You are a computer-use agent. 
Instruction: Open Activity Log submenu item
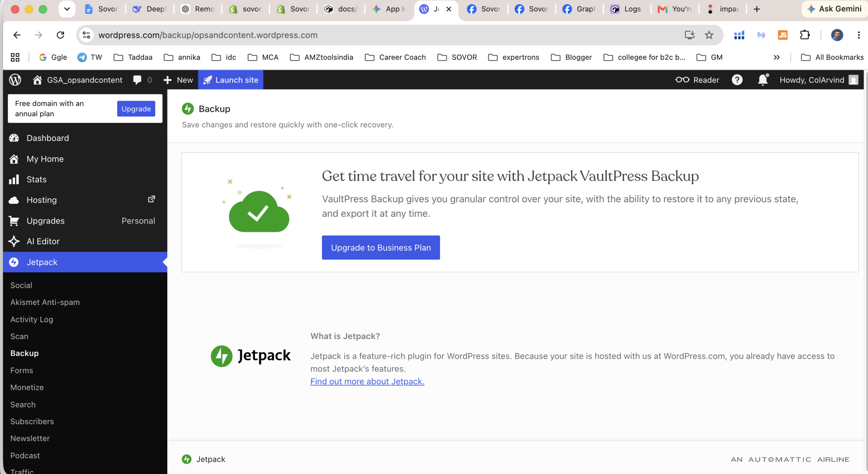click(x=32, y=319)
